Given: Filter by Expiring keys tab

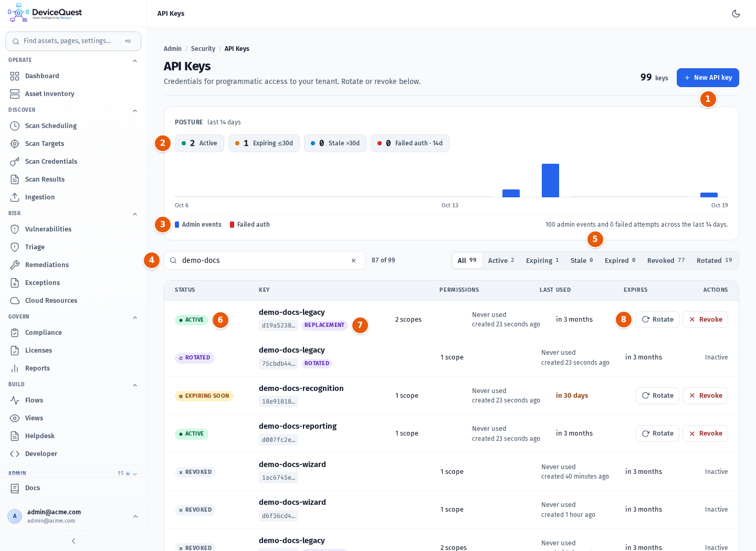Looking at the screenshot, I should pyautogui.click(x=542, y=261).
